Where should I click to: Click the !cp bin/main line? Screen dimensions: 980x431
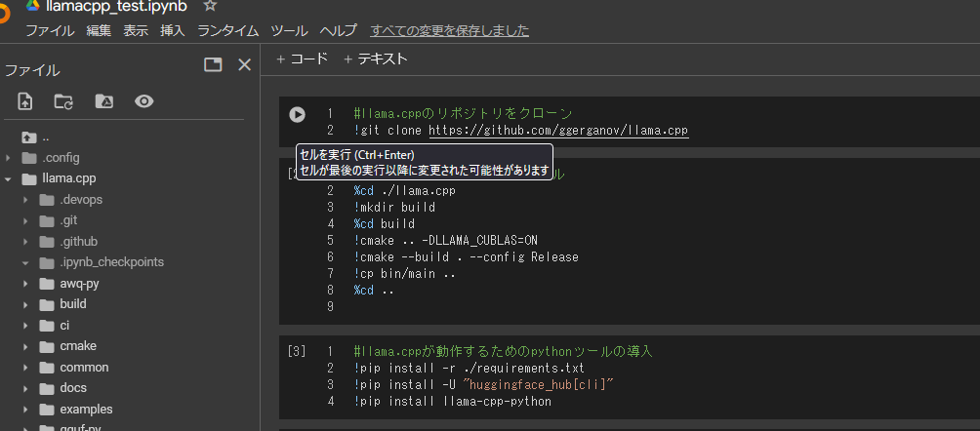point(404,274)
